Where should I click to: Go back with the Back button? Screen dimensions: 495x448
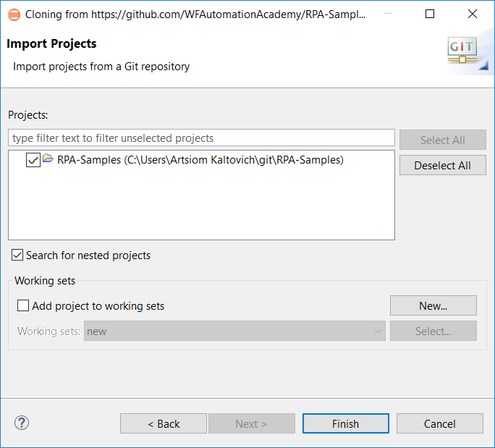coord(164,423)
